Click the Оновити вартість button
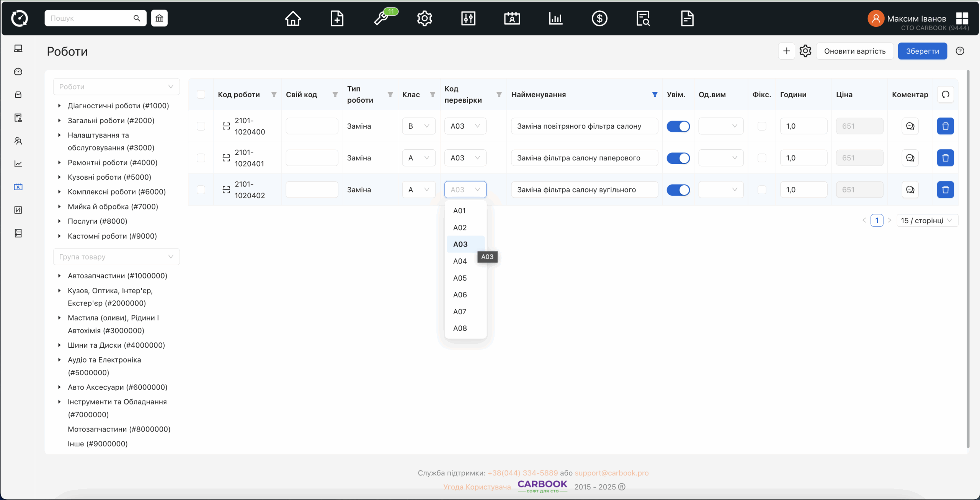The height and width of the screenshot is (500, 980). point(854,51)
